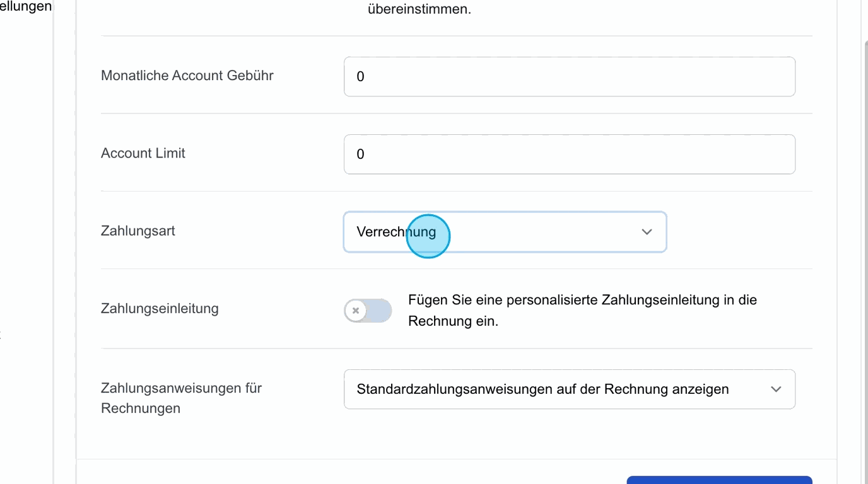The width and height of the screenshot is (868, 484).
Task: Expand the Zahlungsanweisungen für Rechnungen dropdown
Action: point(569,389)
